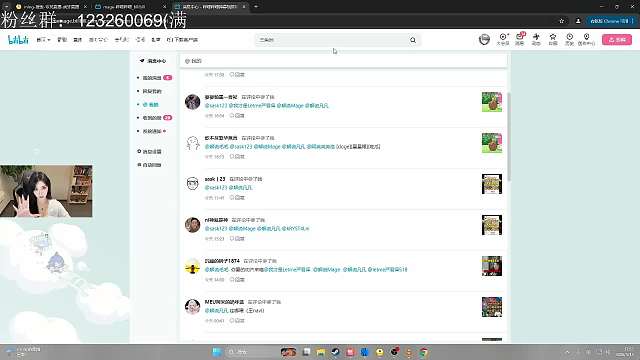Open the Chrome profile icon
This screenshot has height=360, width=640.
[578, 21]
